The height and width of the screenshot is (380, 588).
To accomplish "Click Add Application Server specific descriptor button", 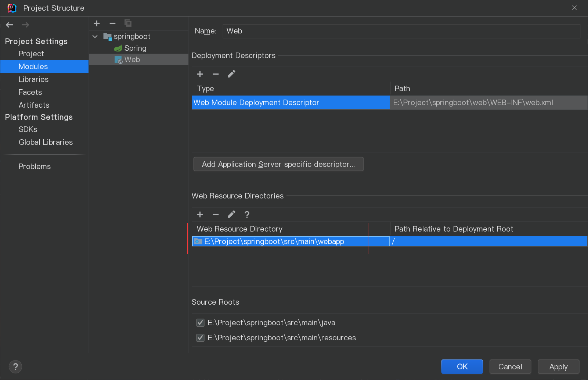I will click(x=278, y=164).
